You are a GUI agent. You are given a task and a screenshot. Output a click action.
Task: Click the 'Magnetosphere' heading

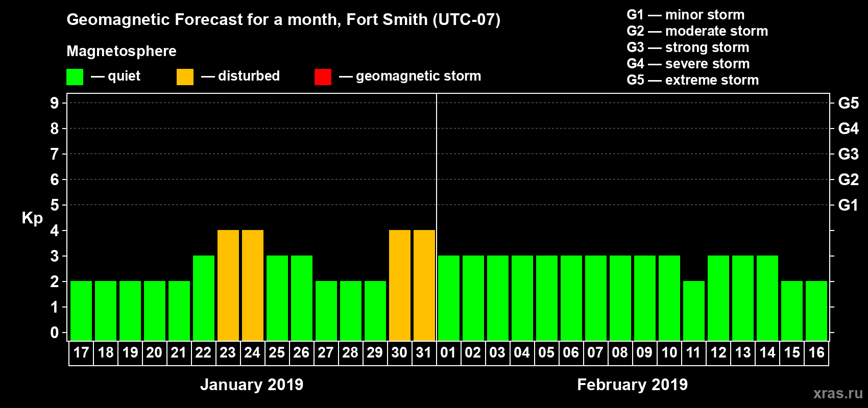122,52
